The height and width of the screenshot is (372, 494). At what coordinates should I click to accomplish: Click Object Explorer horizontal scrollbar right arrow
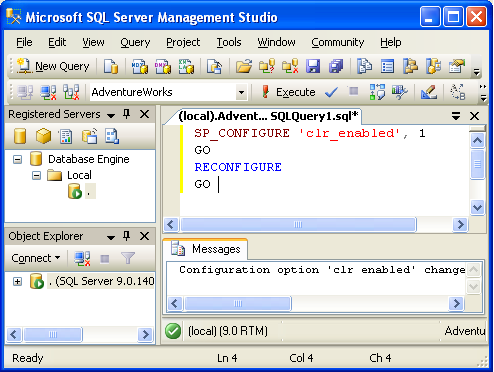point(145,334)
